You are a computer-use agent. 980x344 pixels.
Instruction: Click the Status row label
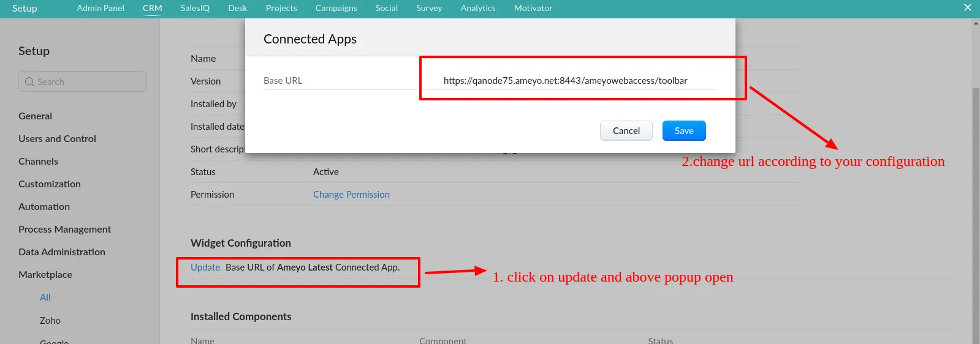click(x=203, y=171)
